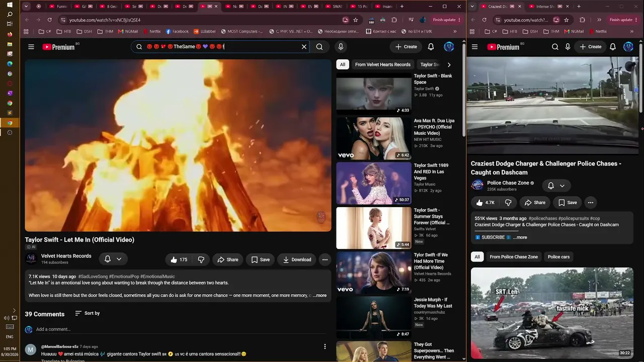Search YouTube in the right window

(555, 47)
